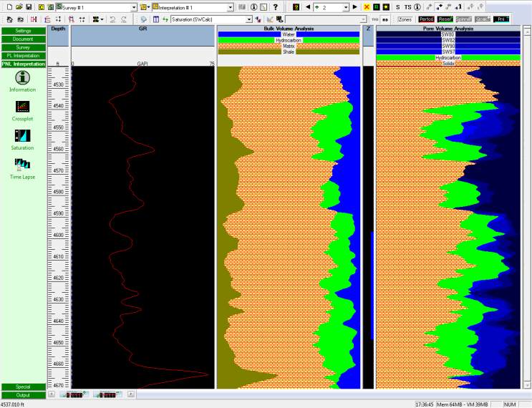Click the green arrows icon beside Saturation dropdown
The width and height of the screenshot is (532, 408).
pyautogui.click(x=165, y=19)
